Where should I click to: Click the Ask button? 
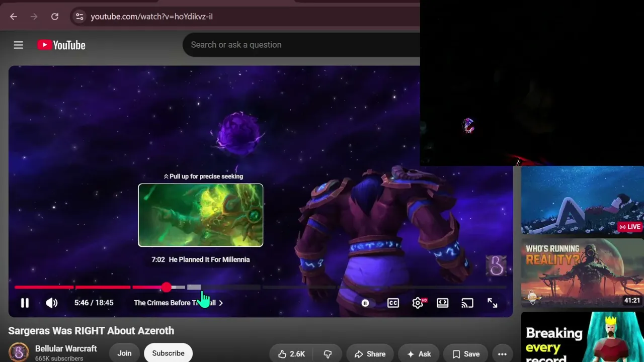click(418, 354)
